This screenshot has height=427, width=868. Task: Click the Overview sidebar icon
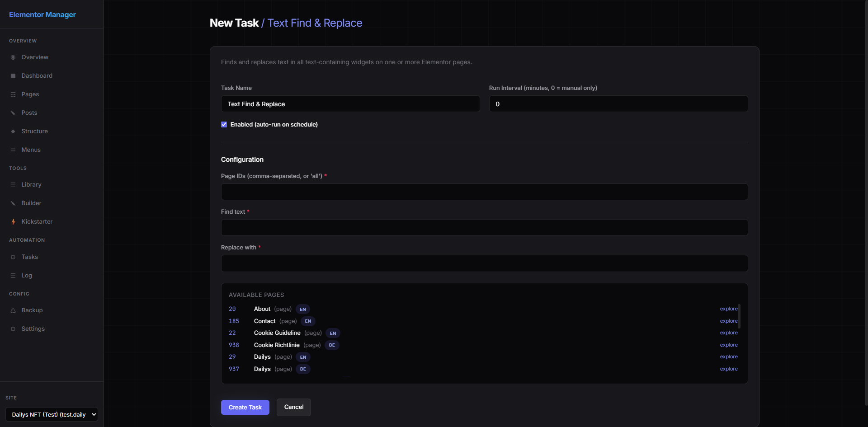point(13,57)
